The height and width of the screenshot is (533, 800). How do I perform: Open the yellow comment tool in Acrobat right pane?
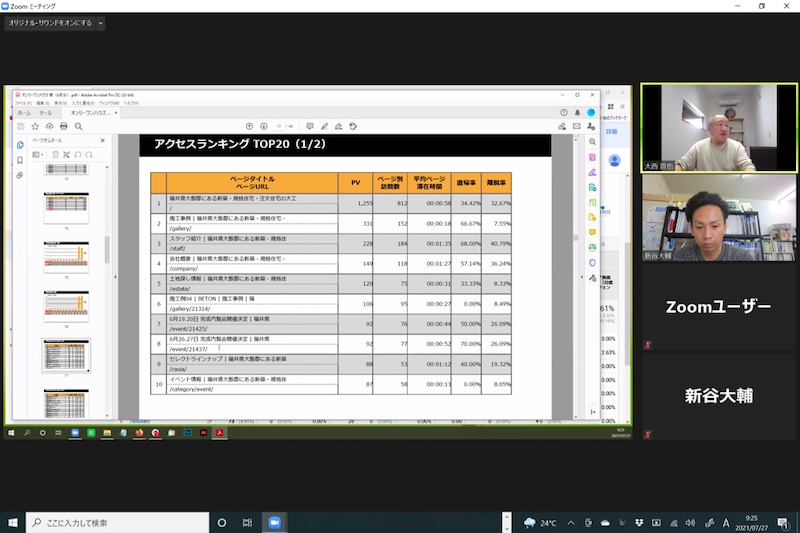[593, 232]
